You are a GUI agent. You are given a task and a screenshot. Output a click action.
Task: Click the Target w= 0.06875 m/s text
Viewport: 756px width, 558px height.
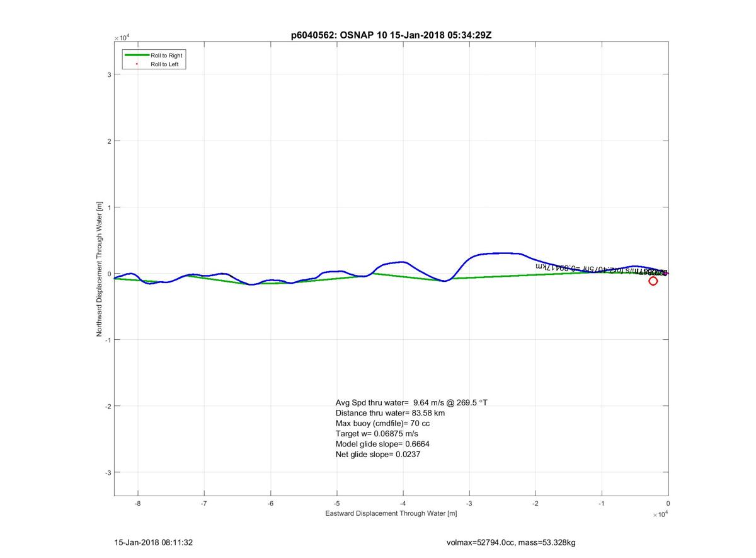377,434
